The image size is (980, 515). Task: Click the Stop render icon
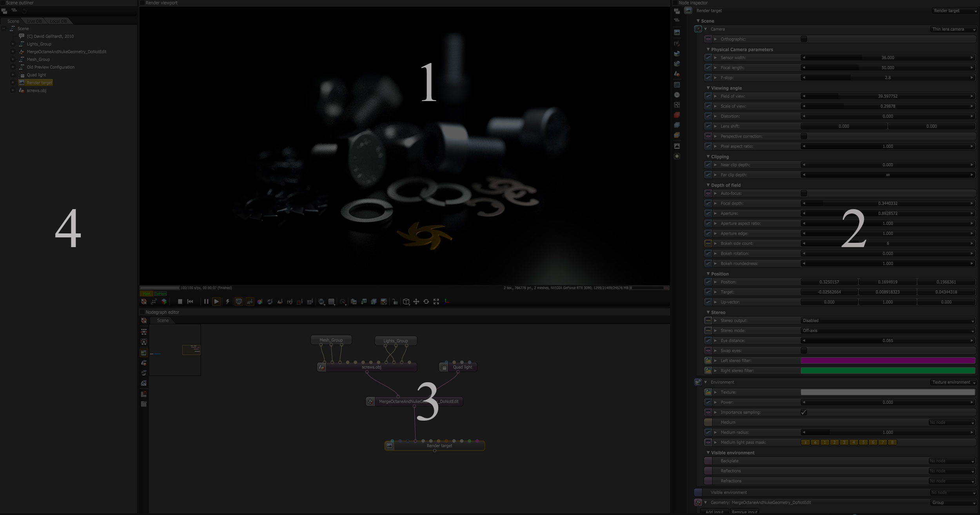180,302
